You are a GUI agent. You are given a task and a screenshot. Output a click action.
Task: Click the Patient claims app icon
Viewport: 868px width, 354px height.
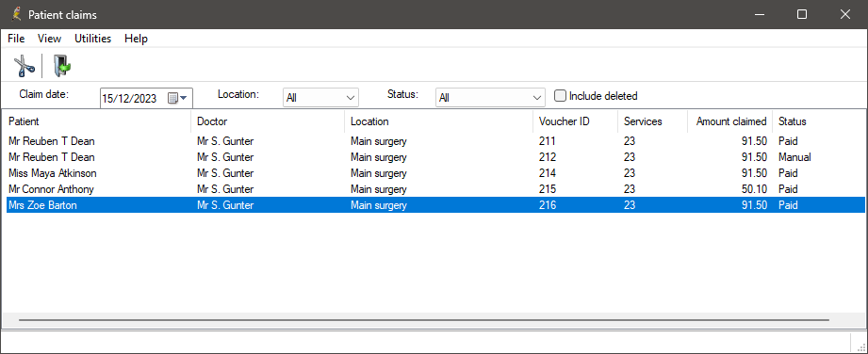17,14
